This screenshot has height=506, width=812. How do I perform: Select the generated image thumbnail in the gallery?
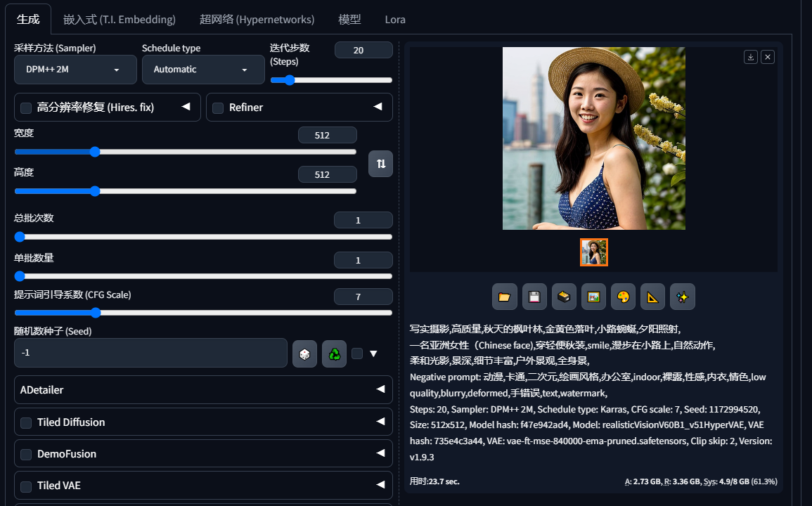(593, 251)
